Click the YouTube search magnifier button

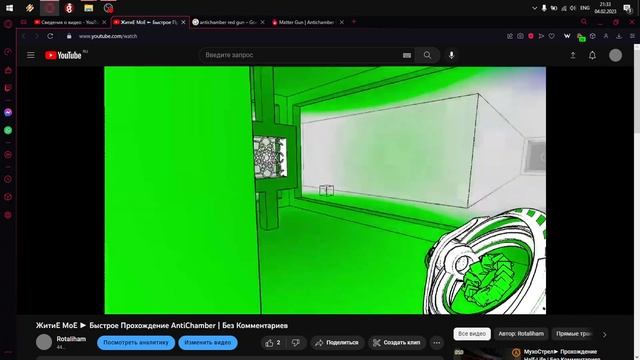(427, 55)
